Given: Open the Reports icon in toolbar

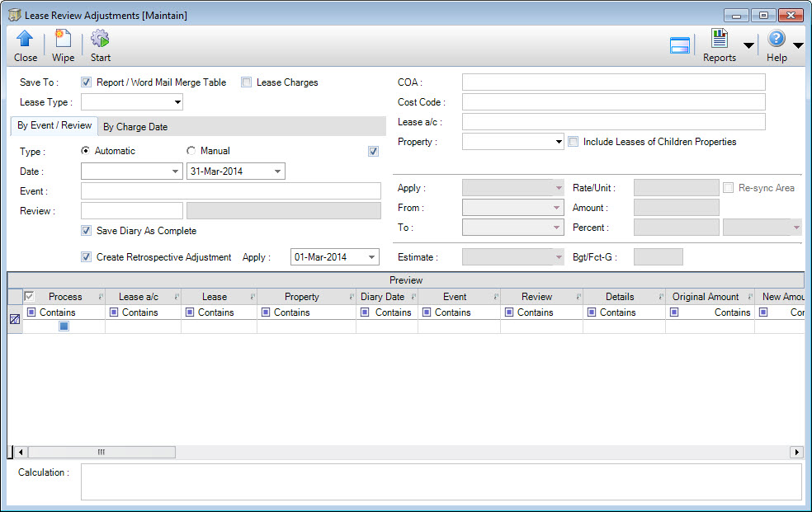Looking at the screenshot, I should pos(720,40).
